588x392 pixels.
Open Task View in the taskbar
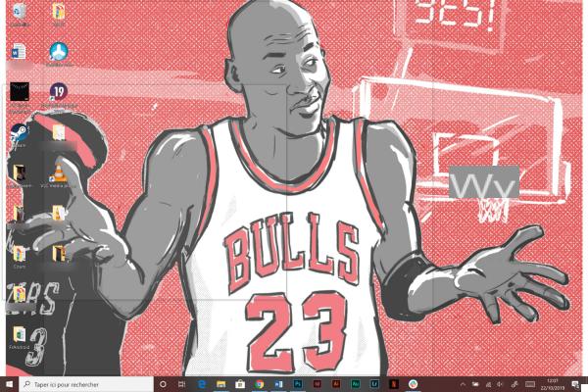click(182, 384)
